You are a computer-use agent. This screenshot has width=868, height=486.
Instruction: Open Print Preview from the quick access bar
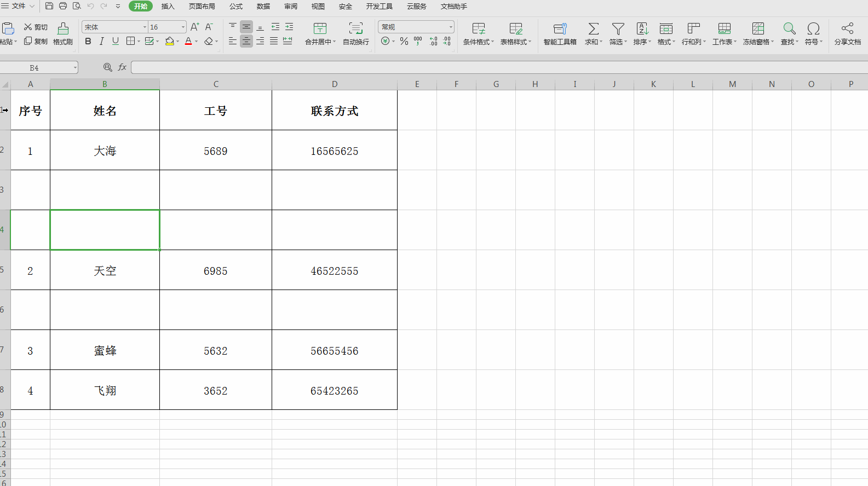pos(77,6)
